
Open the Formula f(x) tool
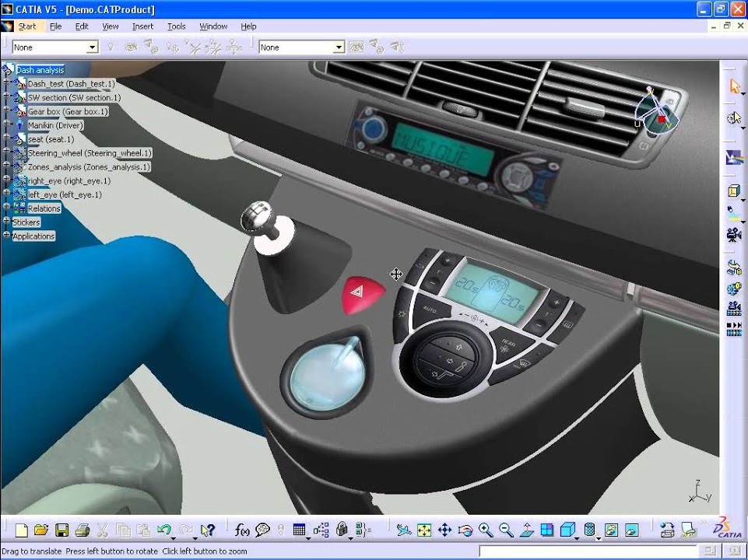[x=241, y=530]
